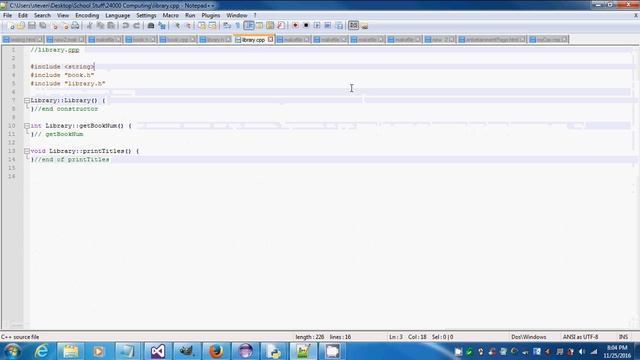640x360 pixels.
Task: Click the Open file toolbar icon
Action: [21, 26]
